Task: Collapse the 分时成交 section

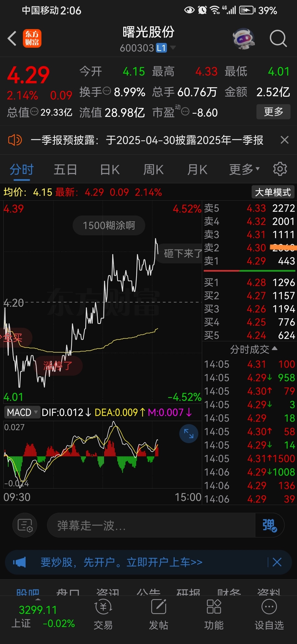Action: coord(254,349)
